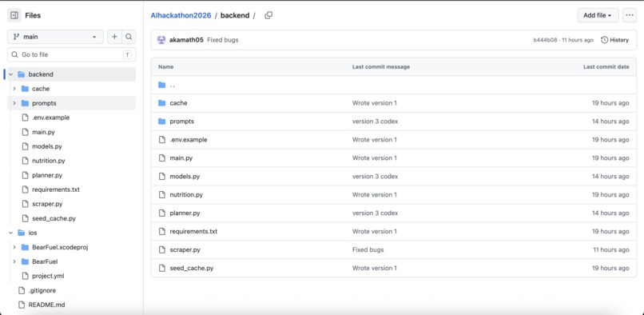Image resolution: width=644 pixels, height=315 pixels.
Task: Focus the Go to file input
Action: click(71, 54)
